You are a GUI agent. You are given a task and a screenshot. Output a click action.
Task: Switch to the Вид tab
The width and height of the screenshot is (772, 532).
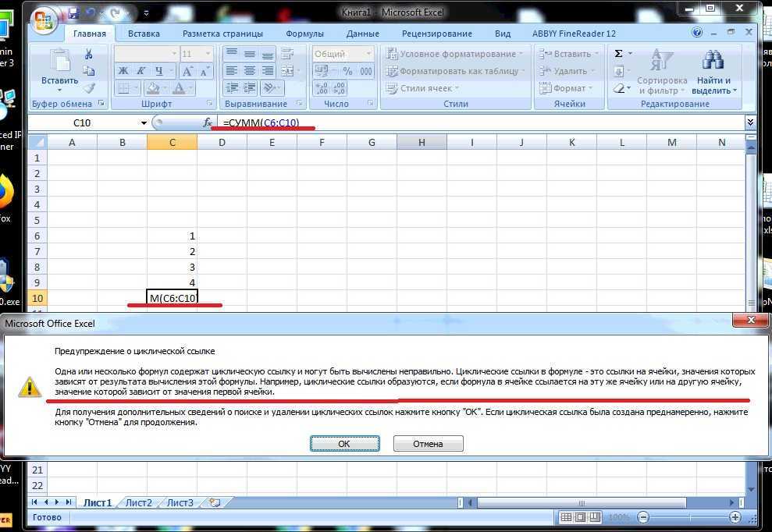pos(503,34)
